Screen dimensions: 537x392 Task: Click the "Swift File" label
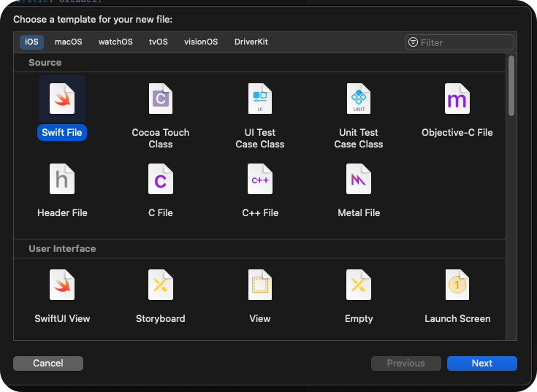click(62, 132)
